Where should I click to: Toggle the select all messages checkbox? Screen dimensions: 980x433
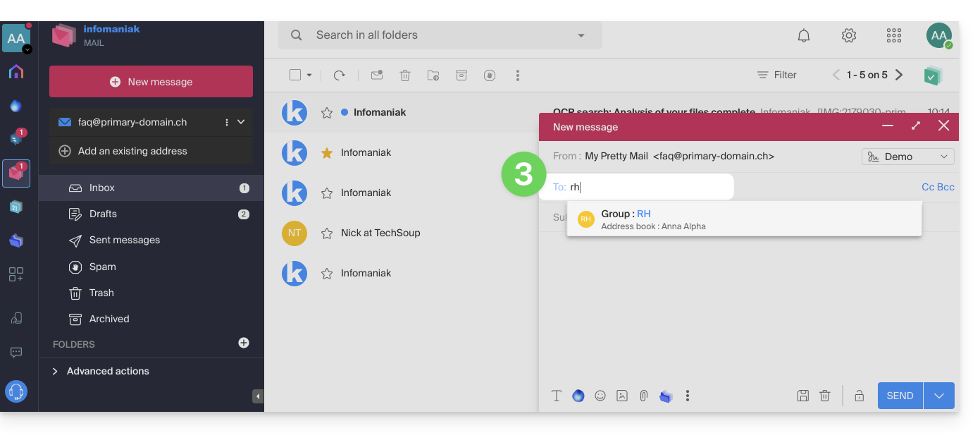click(x=295, y=75)
